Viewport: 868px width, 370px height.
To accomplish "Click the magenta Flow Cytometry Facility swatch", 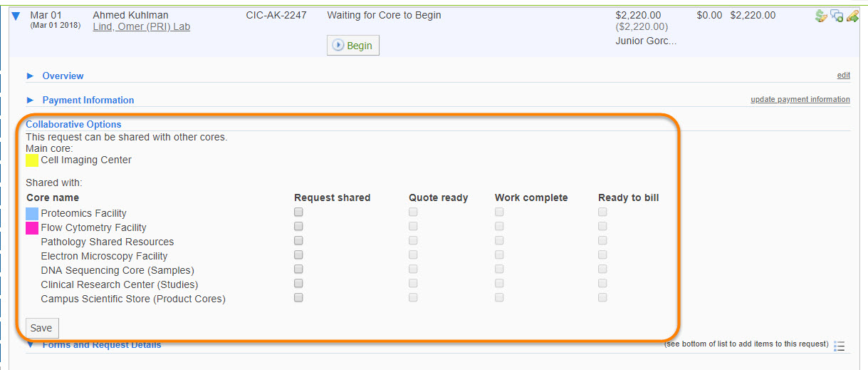I will click(32, 227).
